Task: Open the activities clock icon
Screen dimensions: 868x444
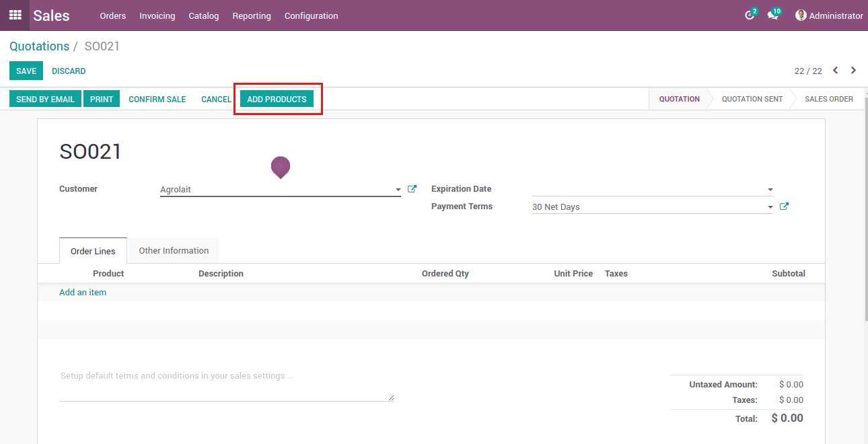Action: click(750, 15)
